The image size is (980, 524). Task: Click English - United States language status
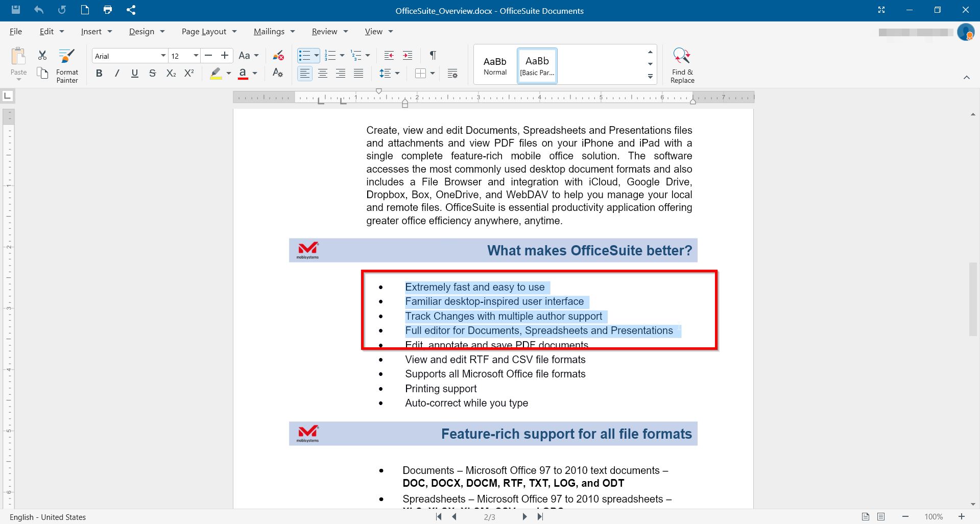(x=47, y=517)
